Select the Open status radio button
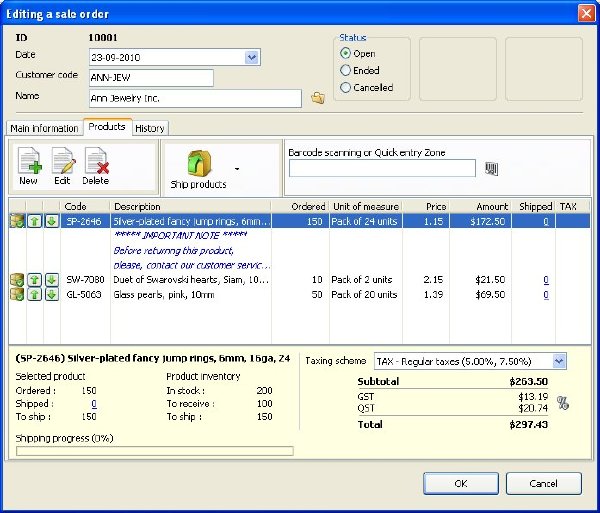The image size is (600, 513). click(x=345, y=53)
